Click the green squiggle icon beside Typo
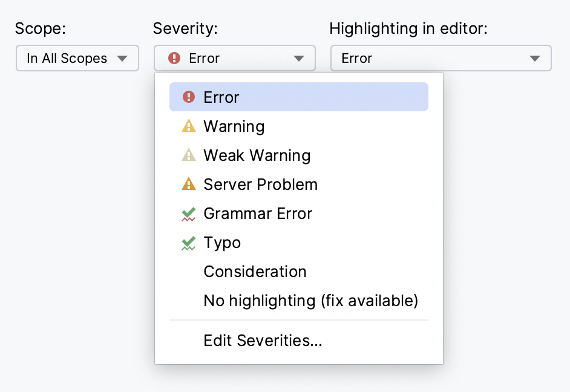 coord(188,242)
